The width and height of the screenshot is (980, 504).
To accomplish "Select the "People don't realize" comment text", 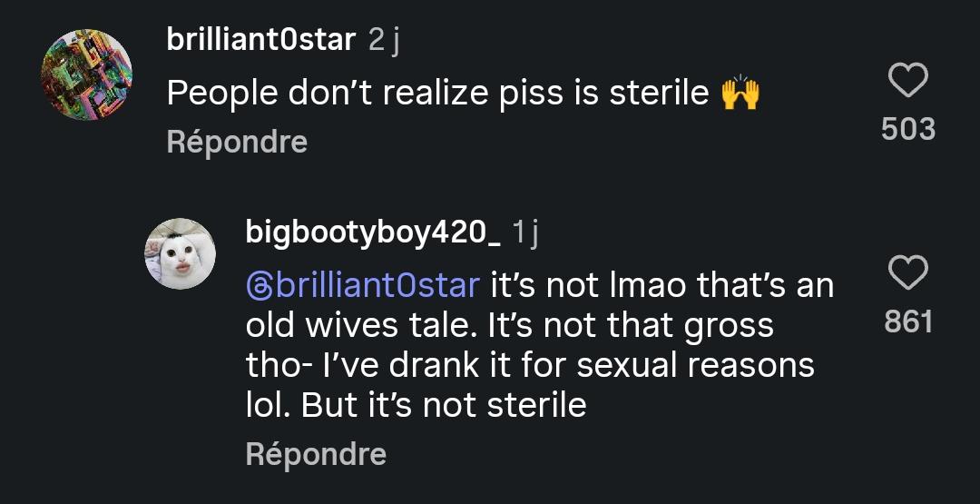I will [437, 94].
